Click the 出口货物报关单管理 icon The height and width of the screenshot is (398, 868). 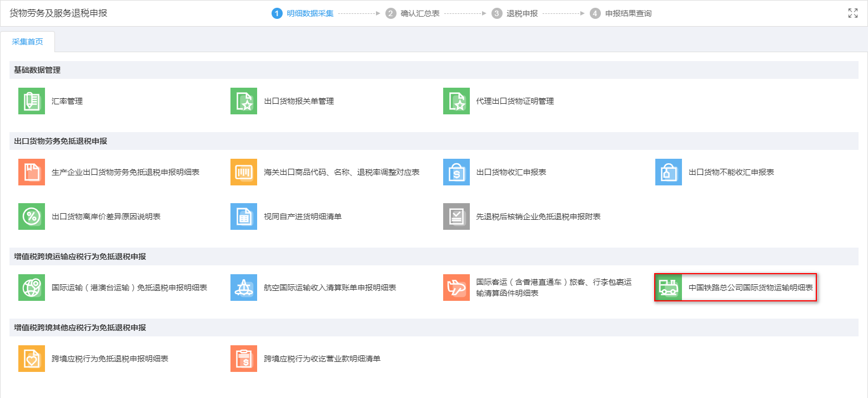[244, 101]
